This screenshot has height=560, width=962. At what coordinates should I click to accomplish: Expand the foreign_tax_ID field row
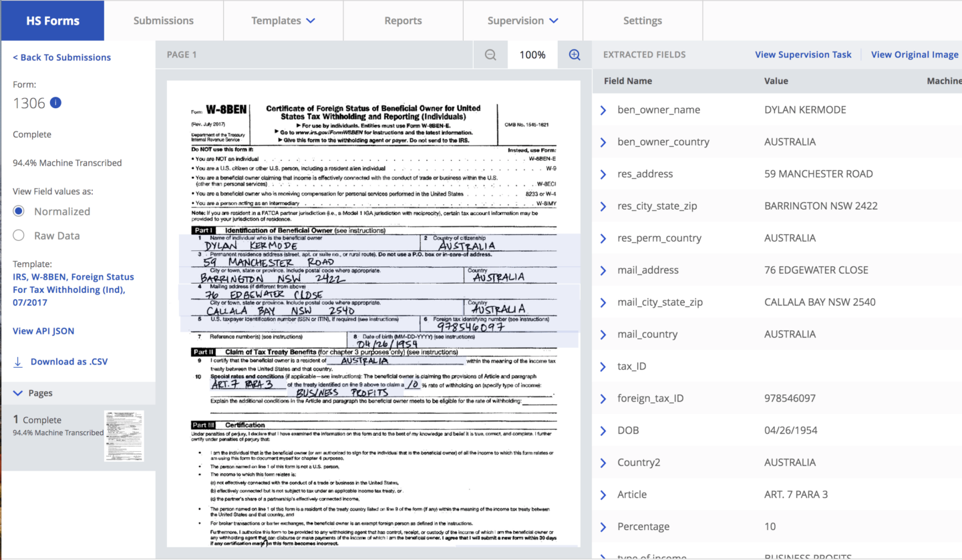click(603, 398)
